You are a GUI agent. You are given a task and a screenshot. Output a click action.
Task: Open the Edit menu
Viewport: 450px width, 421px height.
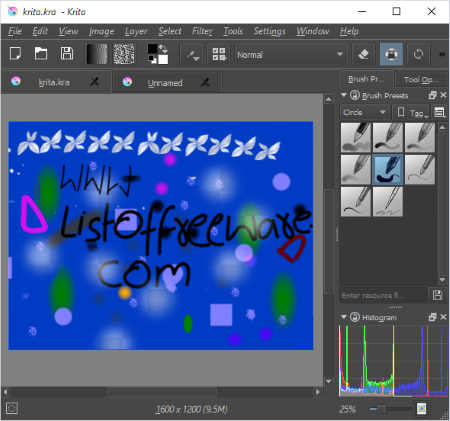pyautogui.click(x=40, y=31)
